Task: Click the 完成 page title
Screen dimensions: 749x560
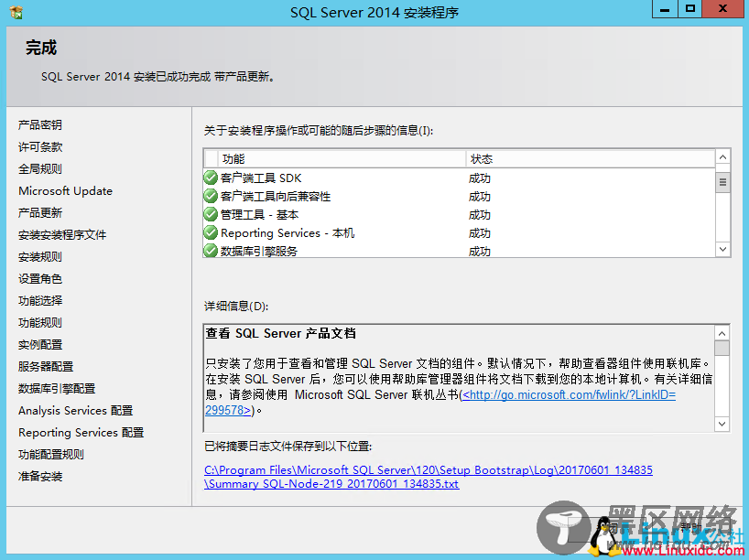Action: pyautogui.click(x=41, y=48)
